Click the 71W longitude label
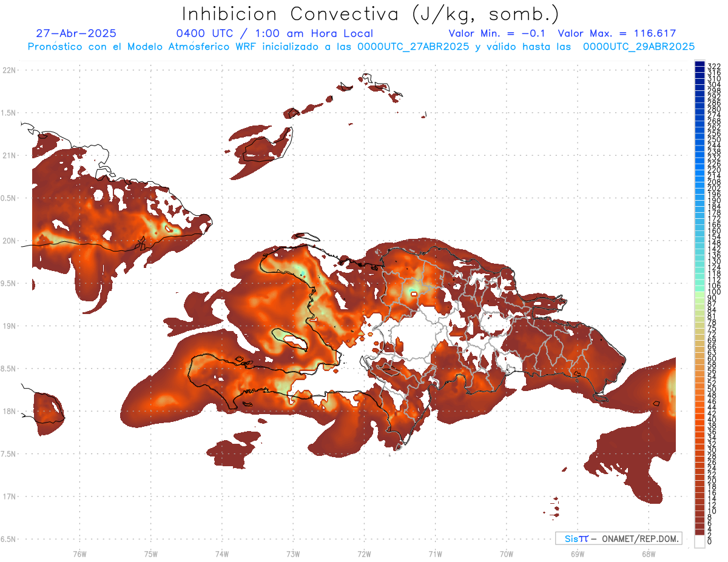Screen dimensions: 728x562 click(x=435, y=554)
